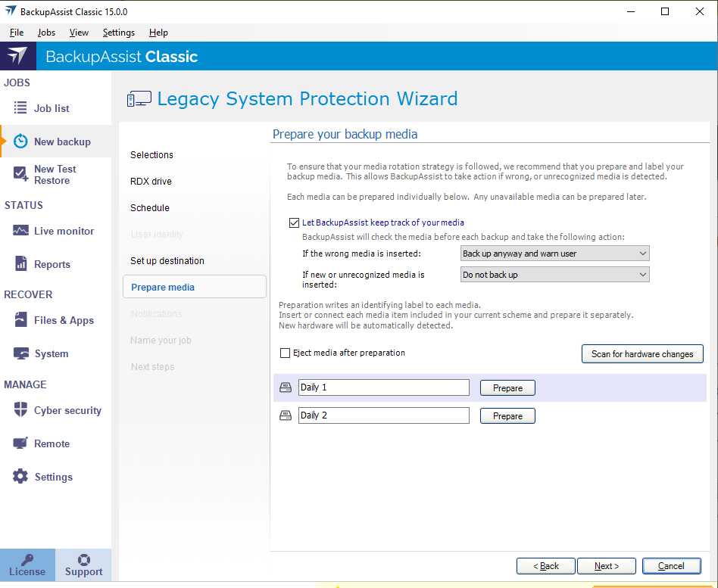The height and width of the screenshot is (588, 718).
Task: Expand the new or unrecognized media dropdown
Action: 554,275
